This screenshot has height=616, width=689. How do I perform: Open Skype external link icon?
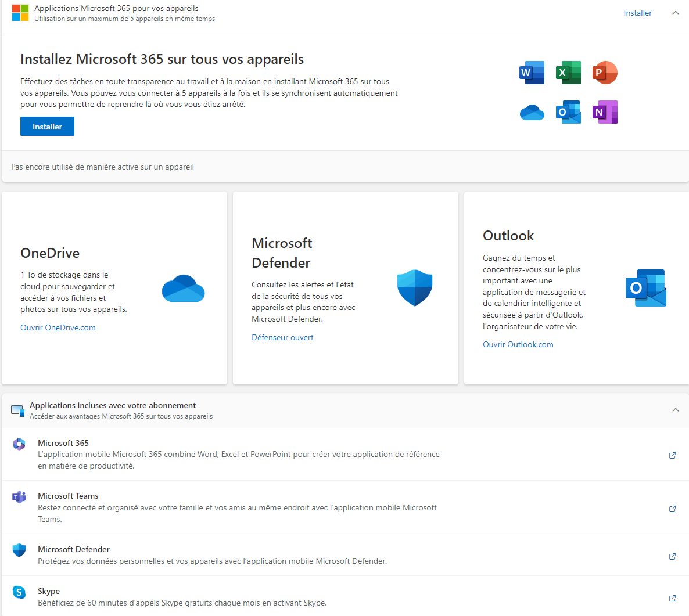[672, 598]
